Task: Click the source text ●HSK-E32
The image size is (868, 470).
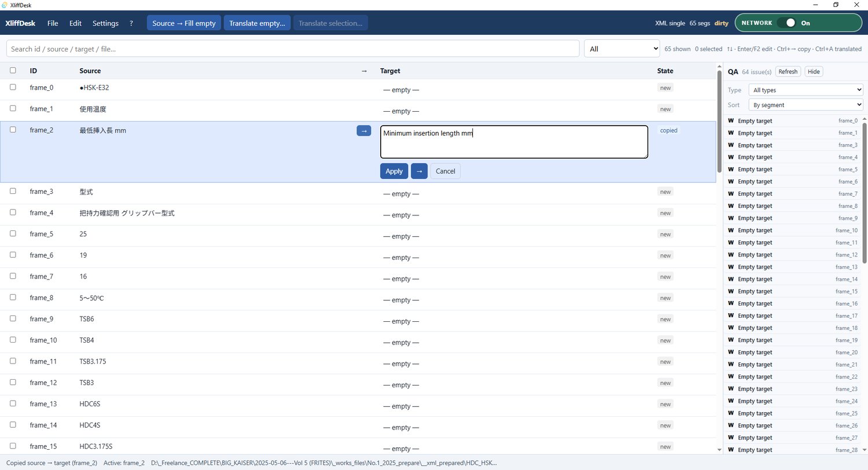Action: coord(94,88)
